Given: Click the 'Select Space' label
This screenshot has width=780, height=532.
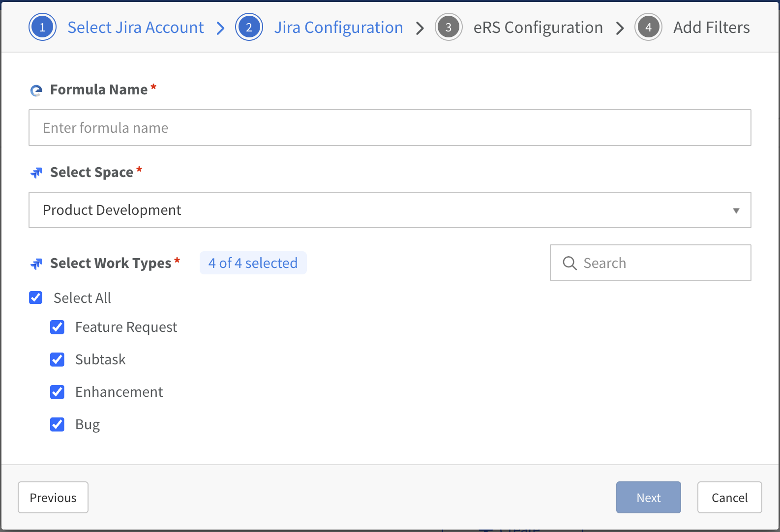Looking at the screenshot, I should coord(91,172).
